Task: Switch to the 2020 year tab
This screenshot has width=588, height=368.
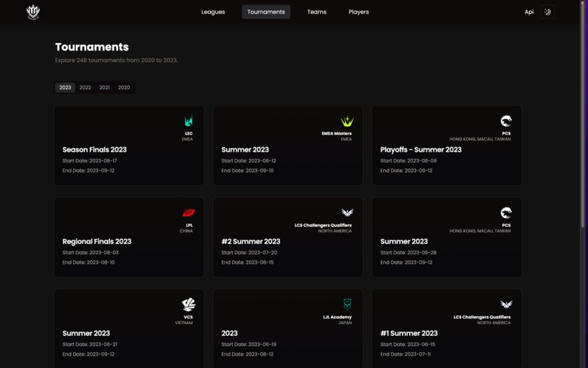Action: pos(124,87)
